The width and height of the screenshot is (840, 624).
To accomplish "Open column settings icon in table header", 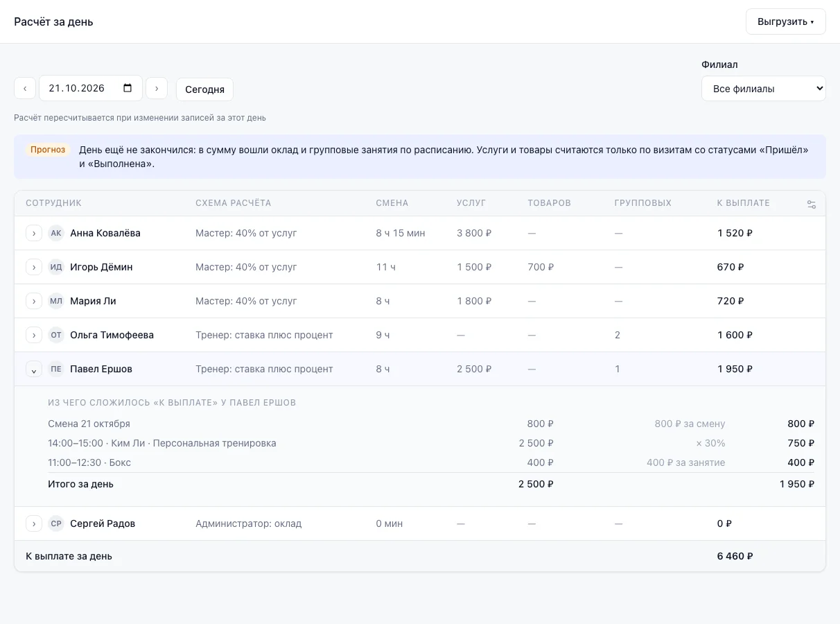I will click(812, 204).
